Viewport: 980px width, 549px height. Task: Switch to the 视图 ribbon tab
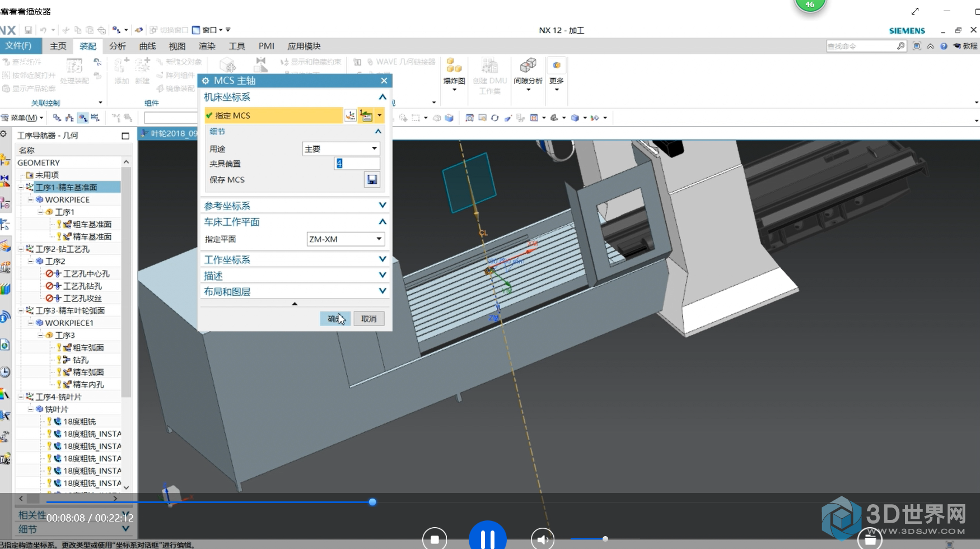[177, 46]
